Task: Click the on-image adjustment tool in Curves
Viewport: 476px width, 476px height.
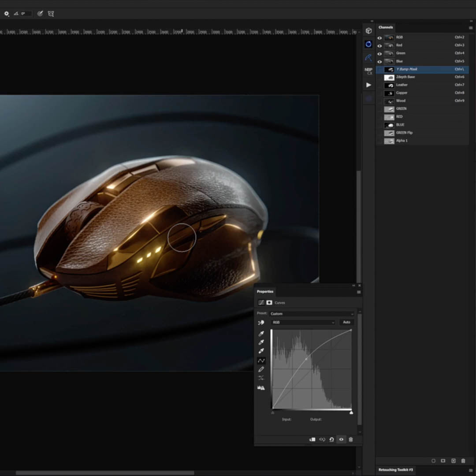Action: 261,323
